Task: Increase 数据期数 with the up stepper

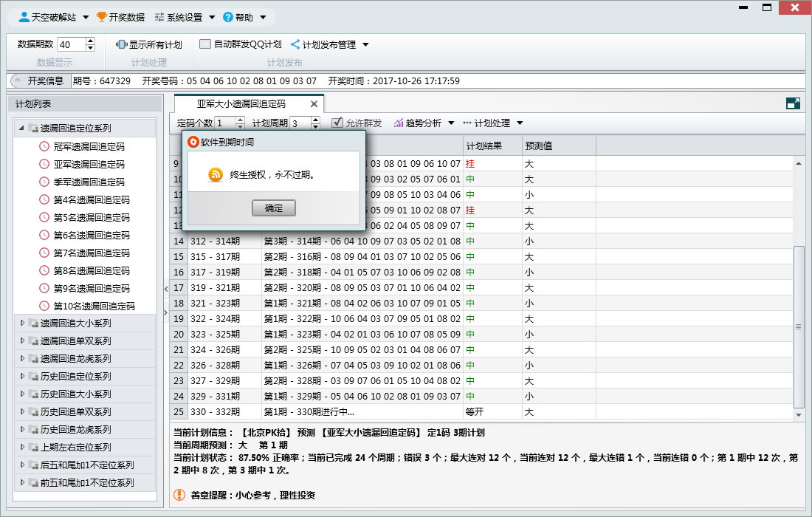Action: tap(90, 40)
